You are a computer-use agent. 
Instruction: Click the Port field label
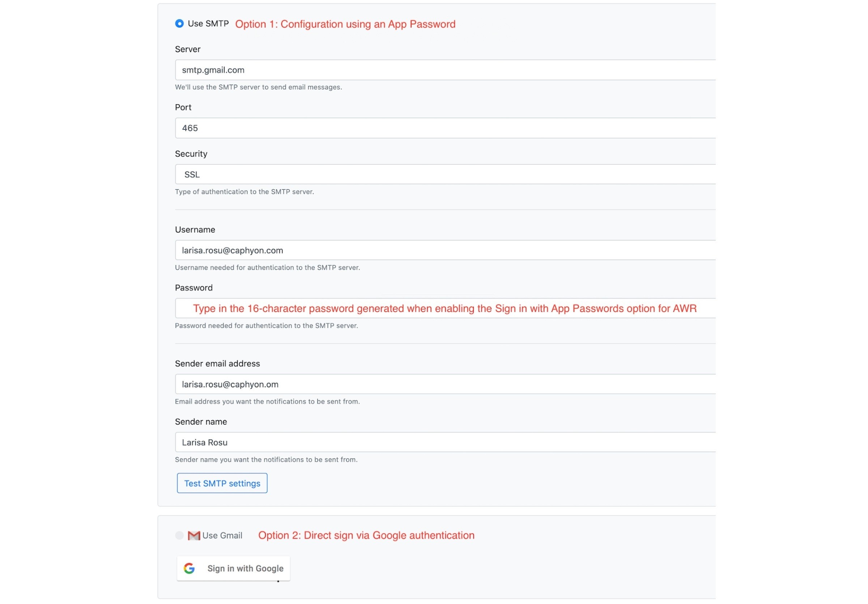[x=183, y=107]
